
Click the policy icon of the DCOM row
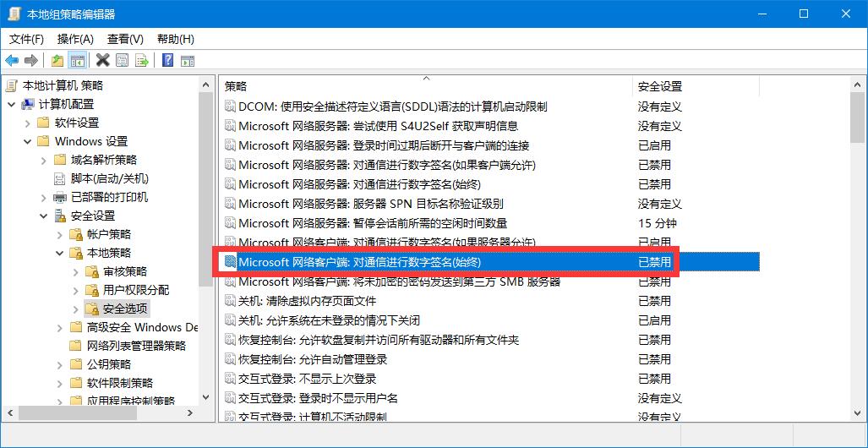230,107
